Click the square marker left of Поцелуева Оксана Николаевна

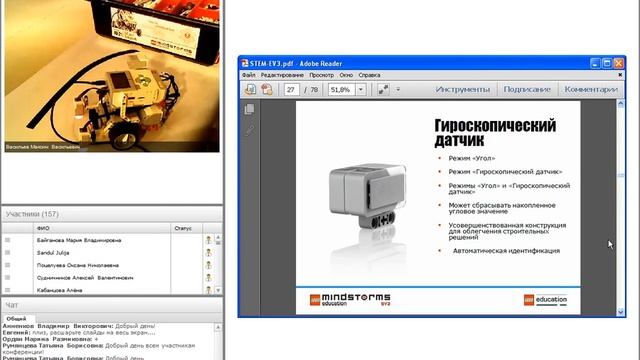pyautogui.click(x=7, y=265)
